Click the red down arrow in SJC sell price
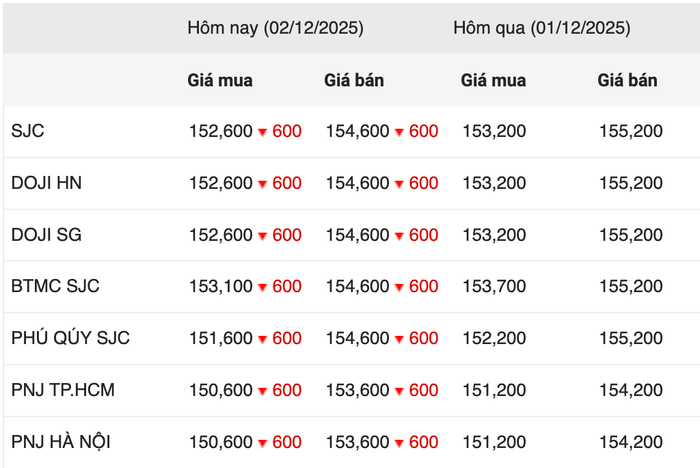Screen dimensions: 700x468 [399, 132]
